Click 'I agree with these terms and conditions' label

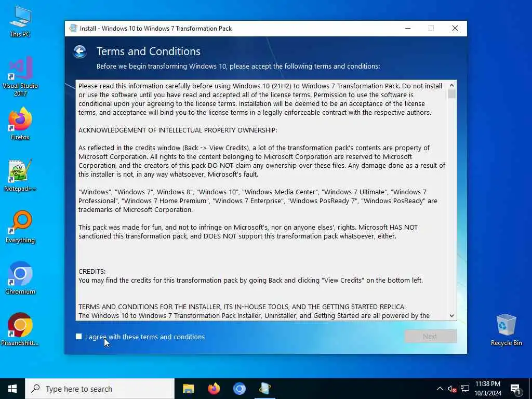[145, 337]
